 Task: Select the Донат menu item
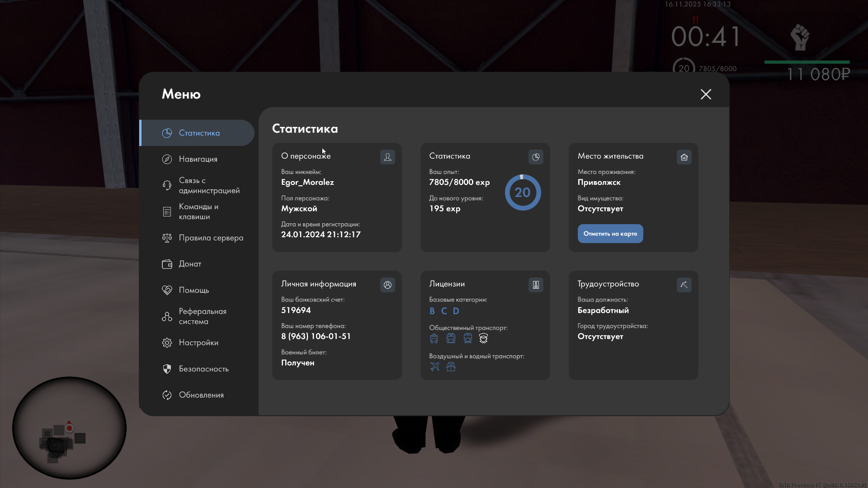point(190,264)
